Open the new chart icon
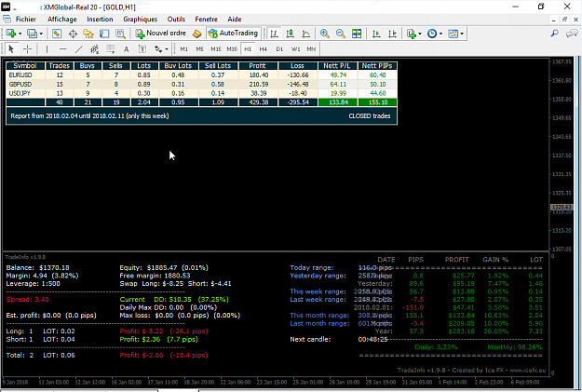Image resolution: width=582 pixels, height=392 pixels. pyautogui.click(x=11, y=34)
